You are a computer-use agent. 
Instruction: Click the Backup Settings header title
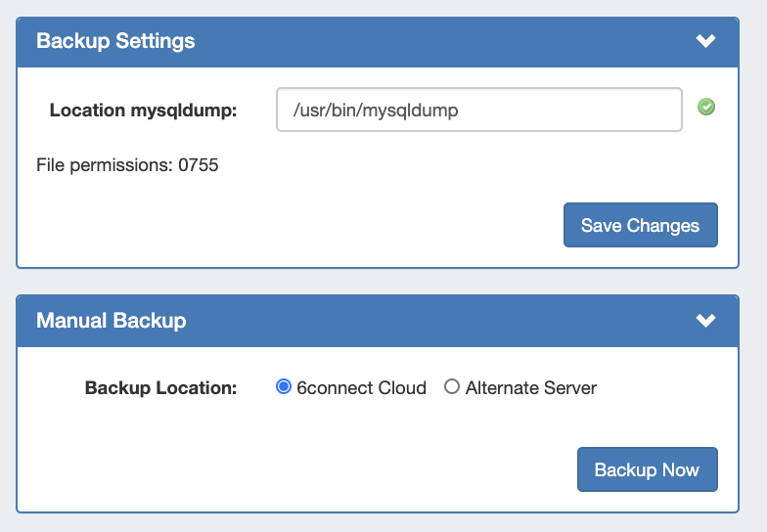coord(115,41)
